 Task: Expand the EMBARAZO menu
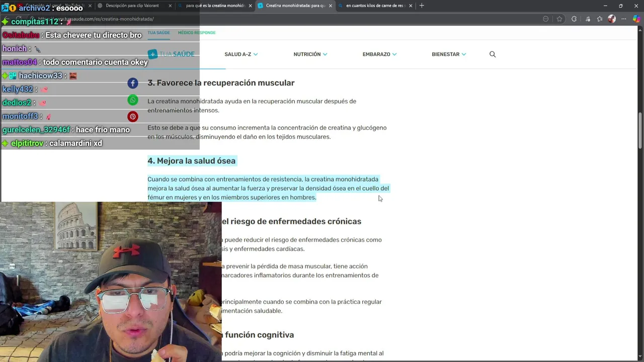point(379,54)
